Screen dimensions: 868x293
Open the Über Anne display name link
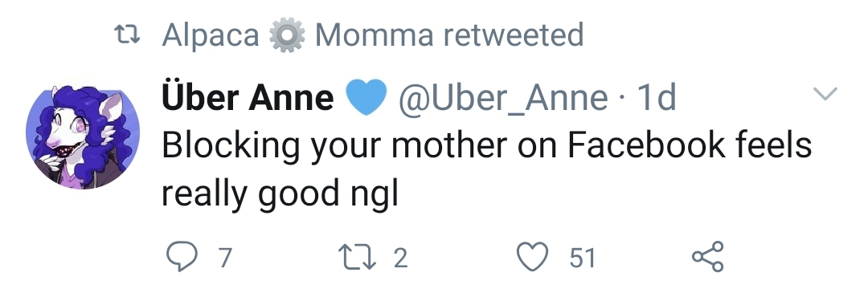248,97
